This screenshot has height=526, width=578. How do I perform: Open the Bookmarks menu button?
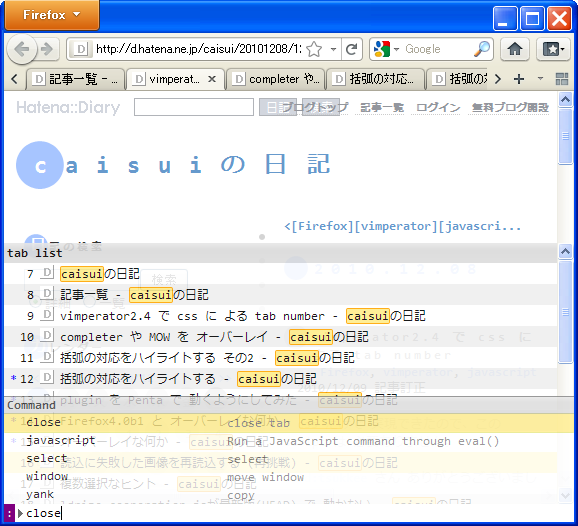tap(554, 49)
